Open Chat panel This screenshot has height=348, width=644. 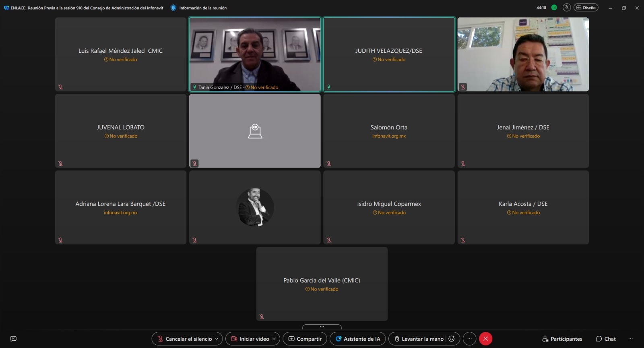(606, 339)
